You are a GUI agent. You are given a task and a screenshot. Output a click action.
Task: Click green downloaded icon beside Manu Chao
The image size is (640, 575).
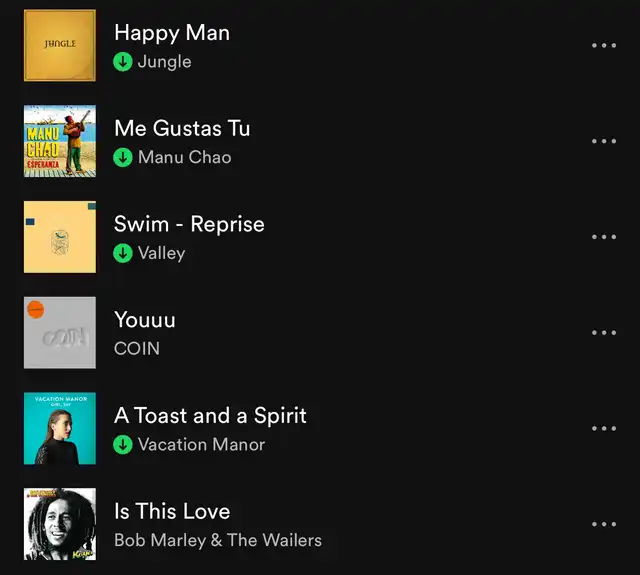click(x=123, y=158)
